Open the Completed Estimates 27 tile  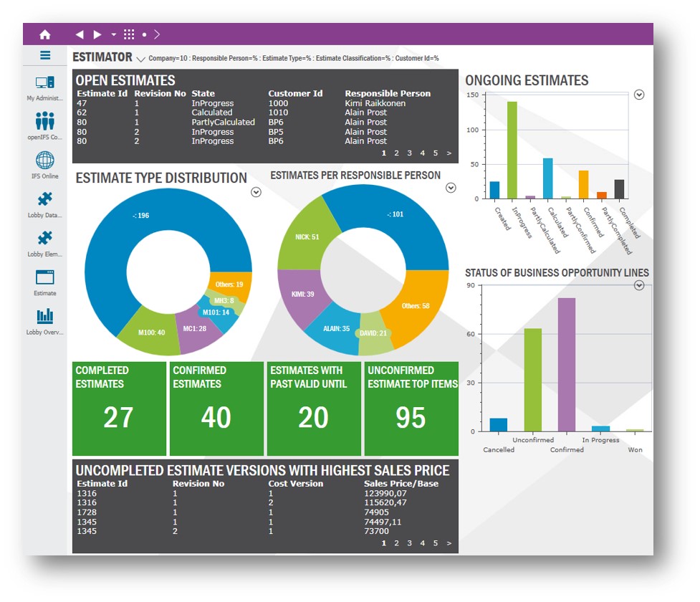point(119,408)
